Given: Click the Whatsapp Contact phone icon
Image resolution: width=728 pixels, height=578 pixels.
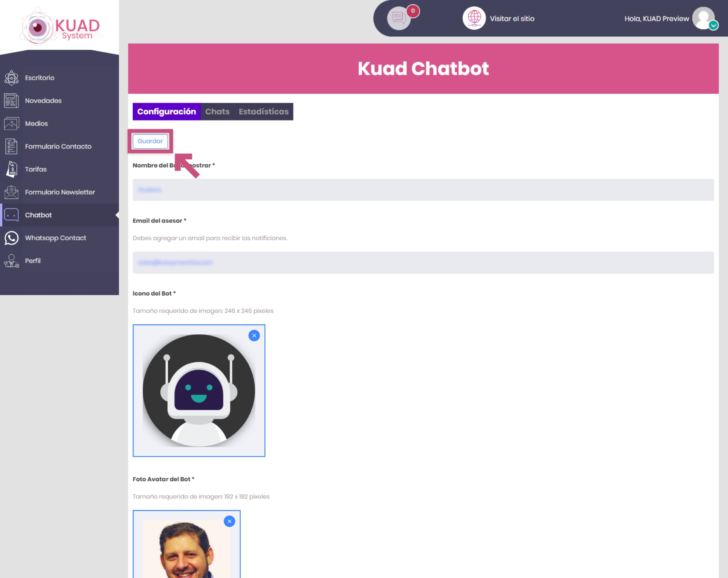Looking at the screenshot, I should pos(11,238).
